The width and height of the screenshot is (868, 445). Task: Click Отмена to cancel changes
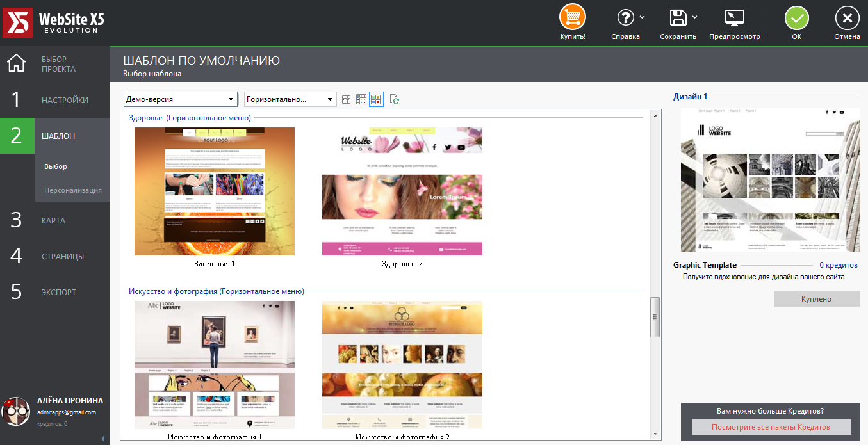[846, 17]
